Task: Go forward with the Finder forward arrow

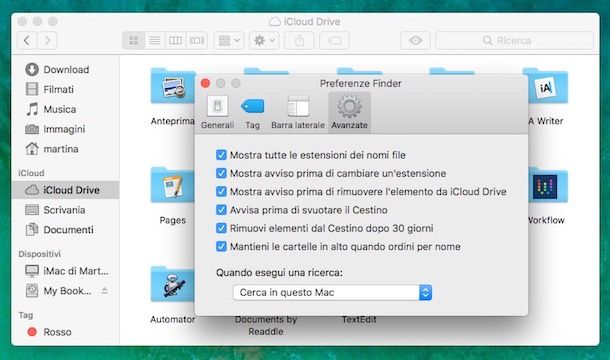Action: point(47,40)
